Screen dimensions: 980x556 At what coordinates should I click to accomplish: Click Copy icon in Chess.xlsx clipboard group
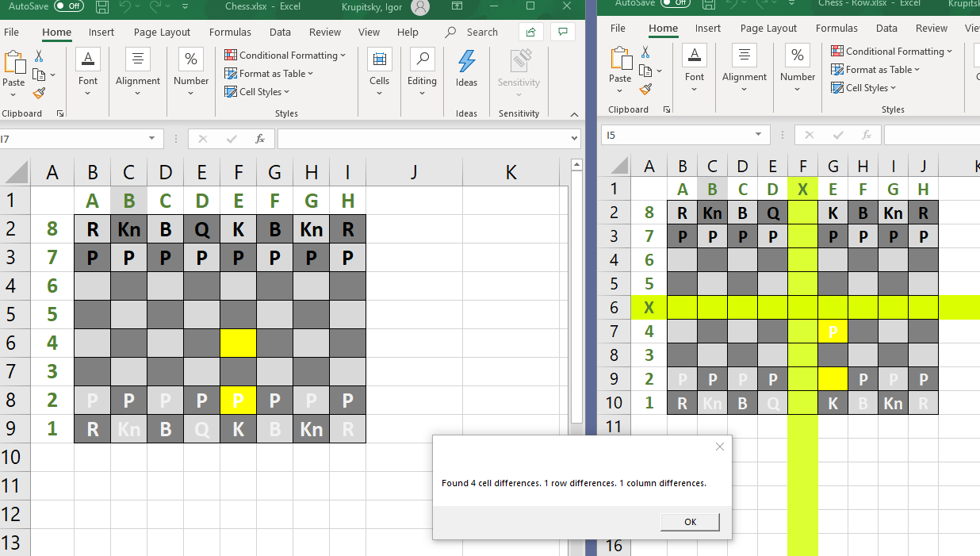click(39, 75)
